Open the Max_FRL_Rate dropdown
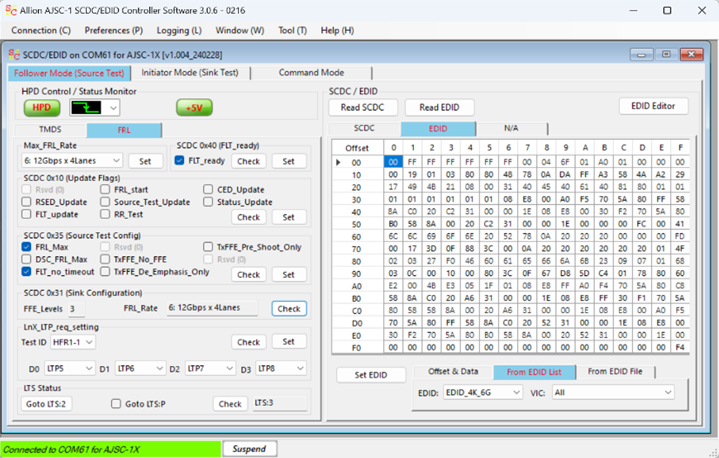The image size is (719, 458). (x=72, y=160)
